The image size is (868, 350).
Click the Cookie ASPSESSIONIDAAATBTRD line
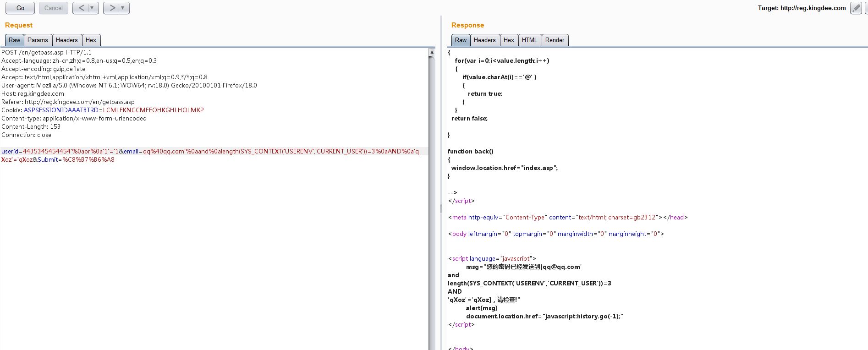click(x=102, y=110)
